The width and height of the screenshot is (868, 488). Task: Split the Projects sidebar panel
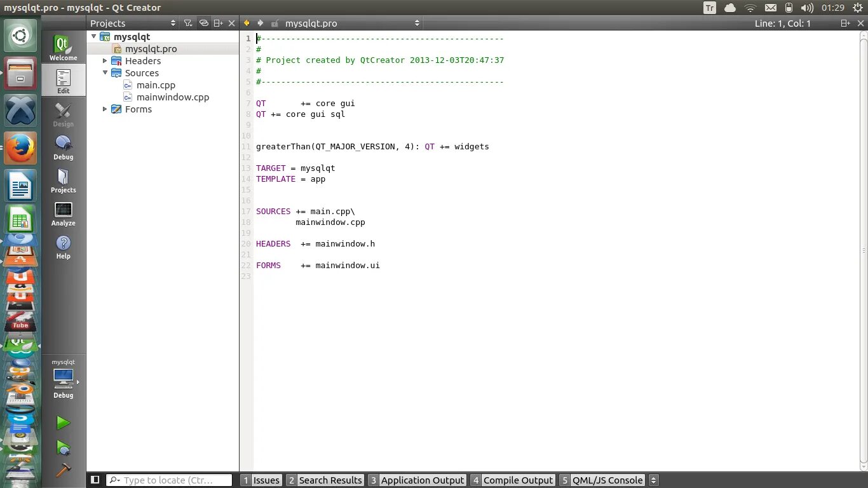click(218, 23)
